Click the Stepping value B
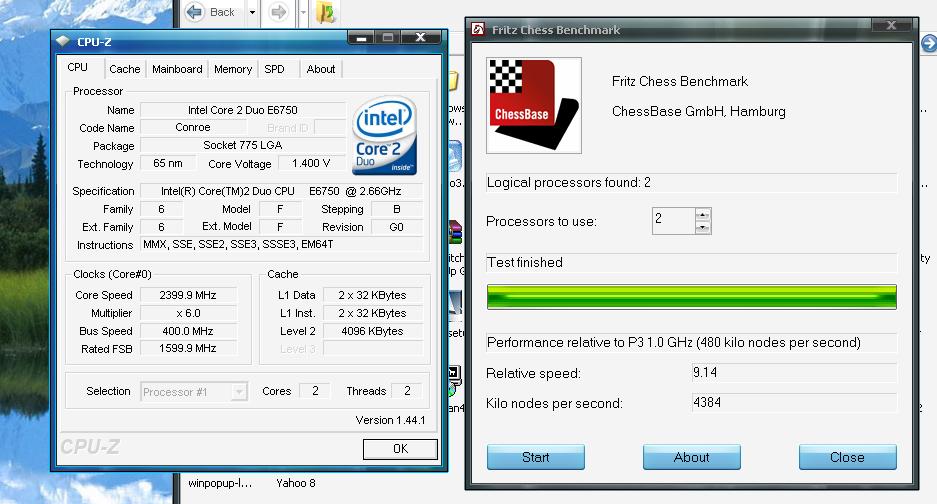Image resolution: width=937 pixels, height=504 pixels. pos(396,209)
